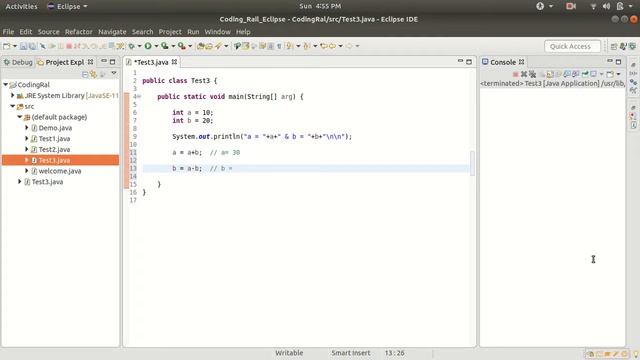Image resolution: width=640 pixels, height=360 pixels.
Task: Click Remove All Terminated Launches icon
Action: [x=533, y=74]
